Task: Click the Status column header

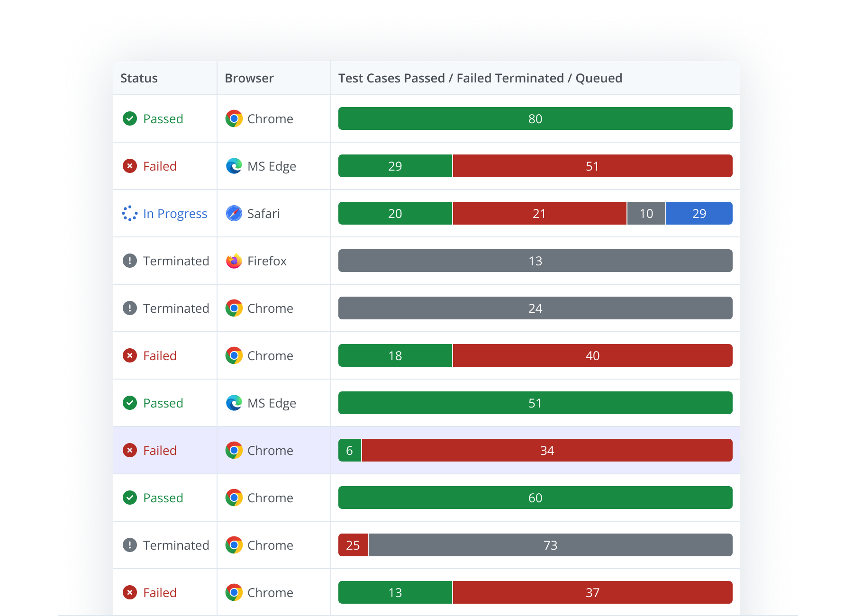Action: pos(139,78)
